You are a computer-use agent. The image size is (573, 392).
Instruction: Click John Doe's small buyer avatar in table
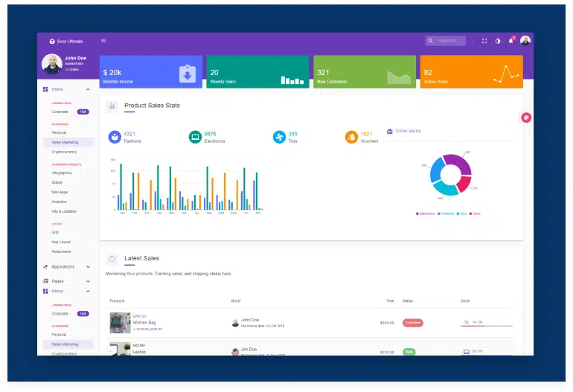pyautogui.click(x=235, y=323)
